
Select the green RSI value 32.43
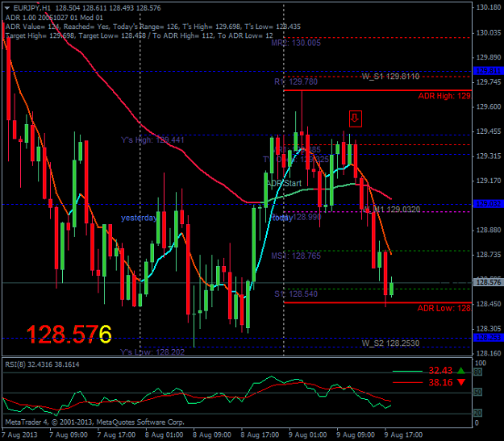click(440, 371)
